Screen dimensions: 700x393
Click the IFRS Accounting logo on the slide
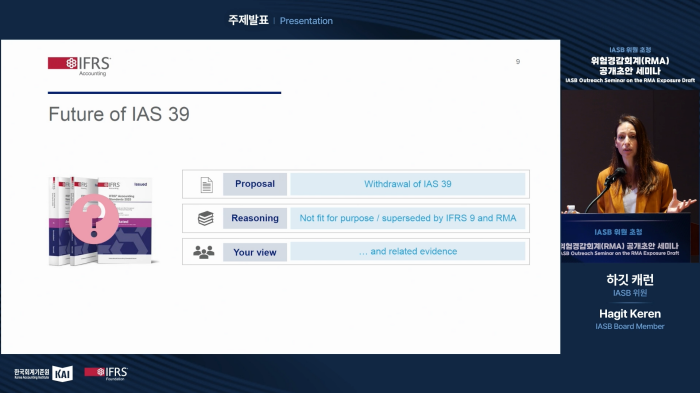tap(79, 66)
